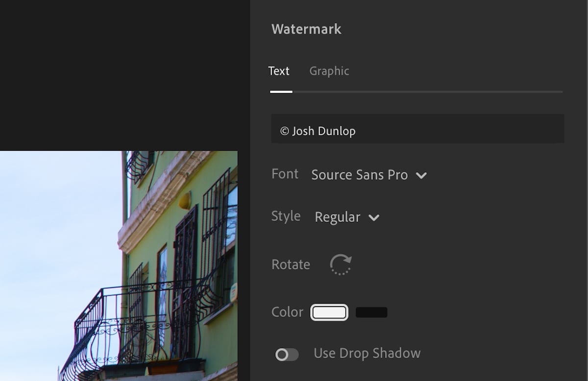588x381 pixels.
Task: Turn on drop shadow for the watermark
Action: 287,353
